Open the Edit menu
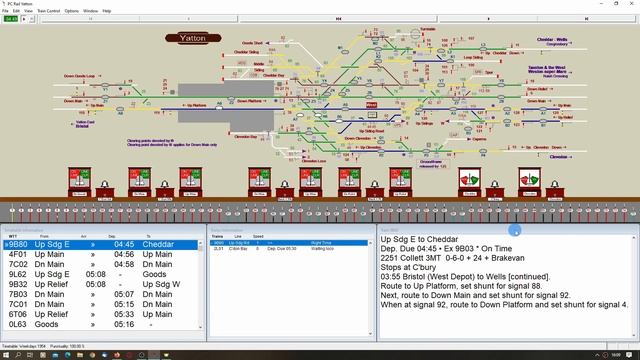This screenshot has height=360, width=640. coord(16,11)
